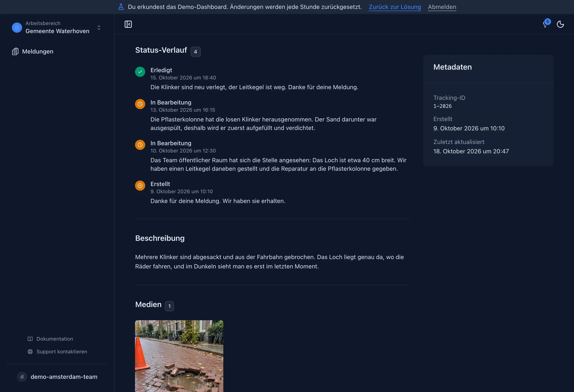Screen dimensions: 574x392
Task: Click the book icon beside Dokumentation
Action: pyautogui.click(x=30, y=339)
